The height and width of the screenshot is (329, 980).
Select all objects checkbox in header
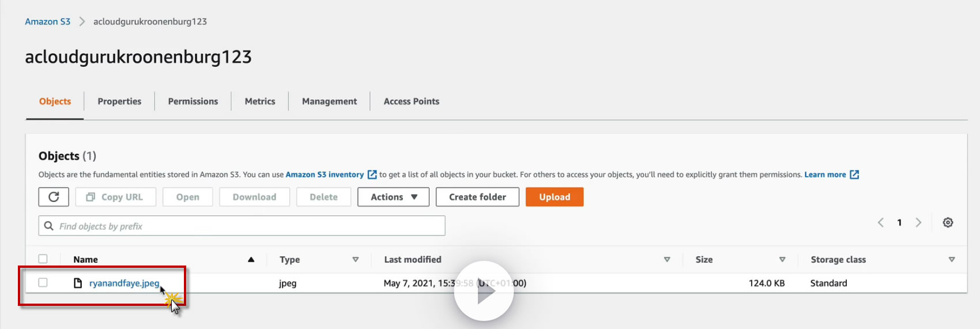click(43, 259)
